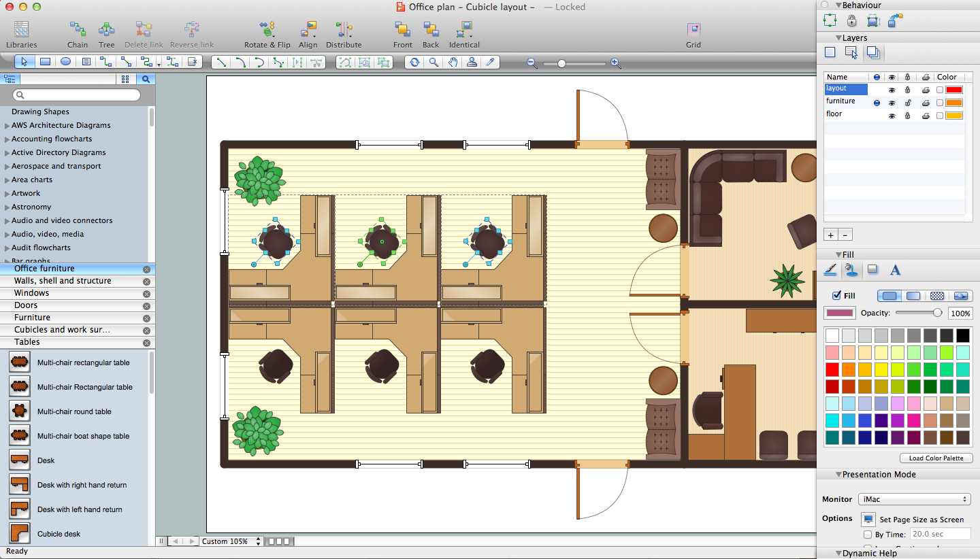Click the Distribute objects icon

click(x=344, y=30)
